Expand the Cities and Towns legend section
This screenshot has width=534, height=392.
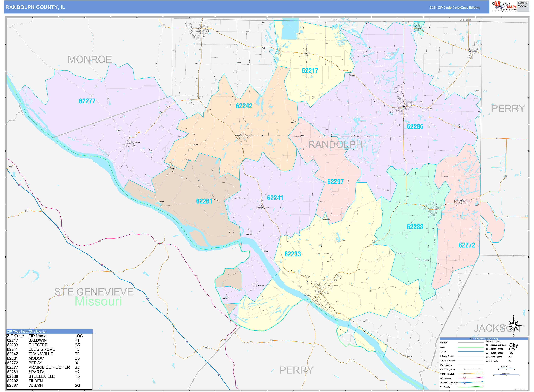(x=493, y=341)
